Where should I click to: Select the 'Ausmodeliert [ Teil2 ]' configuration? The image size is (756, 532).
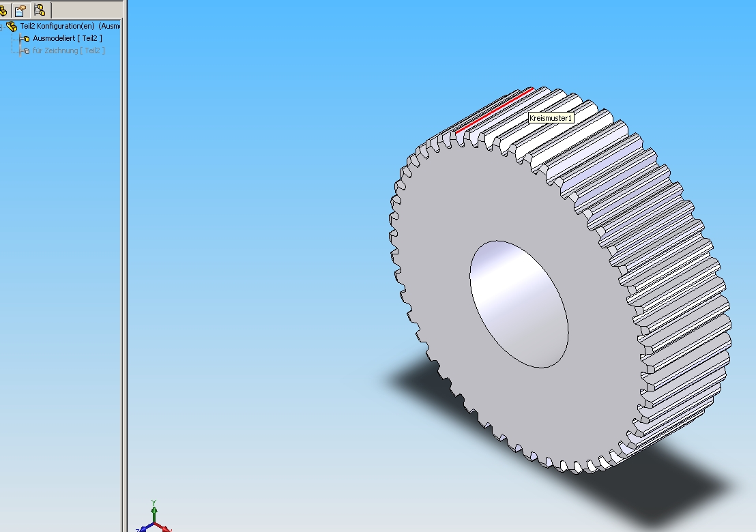(67, 38)
